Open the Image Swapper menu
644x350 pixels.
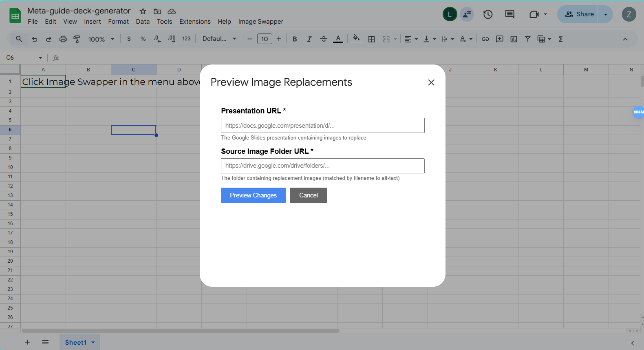pyautogui.click(x=260, y=22)
